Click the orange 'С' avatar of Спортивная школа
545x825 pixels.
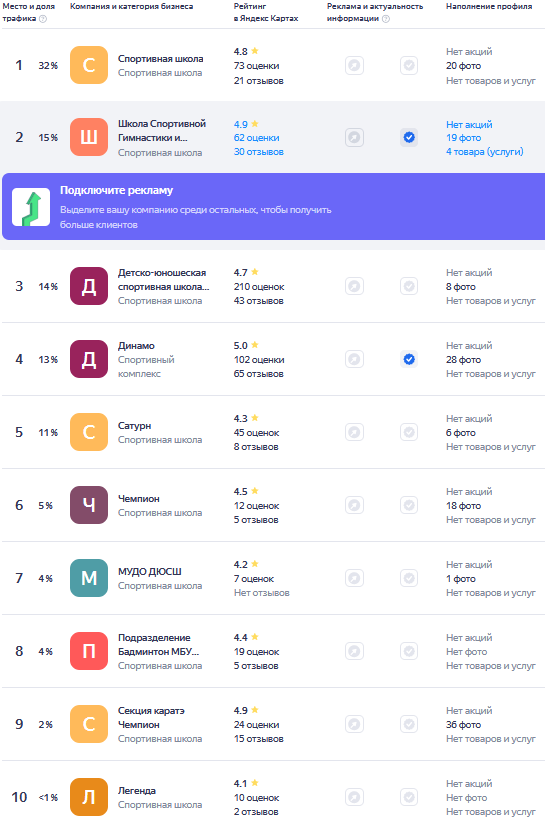point(89,65)
